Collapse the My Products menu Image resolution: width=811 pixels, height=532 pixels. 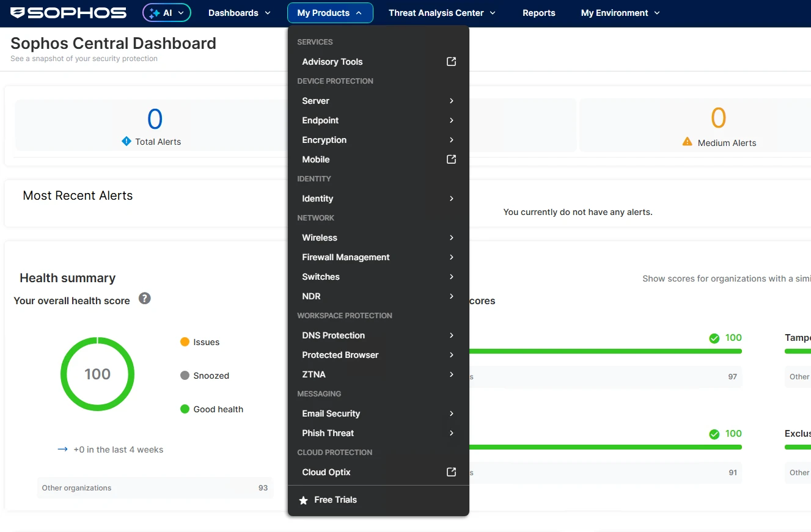[330, 13]
